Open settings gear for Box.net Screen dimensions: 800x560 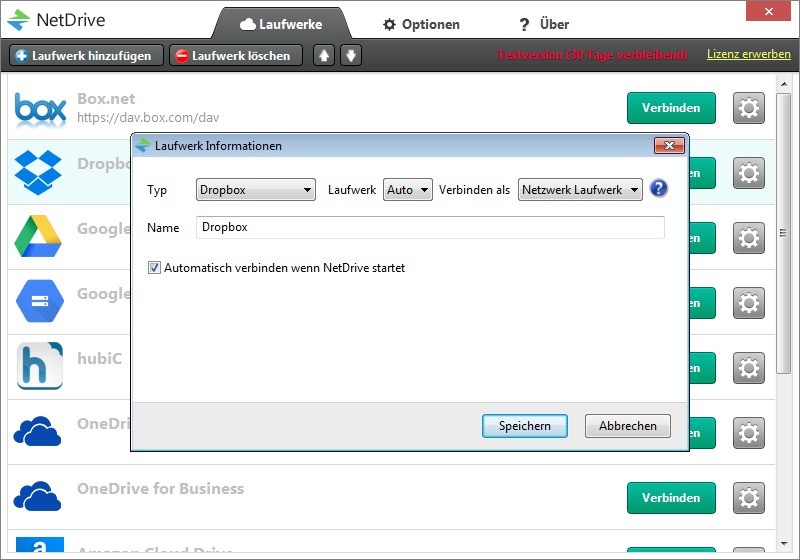(x=748, y=108)
